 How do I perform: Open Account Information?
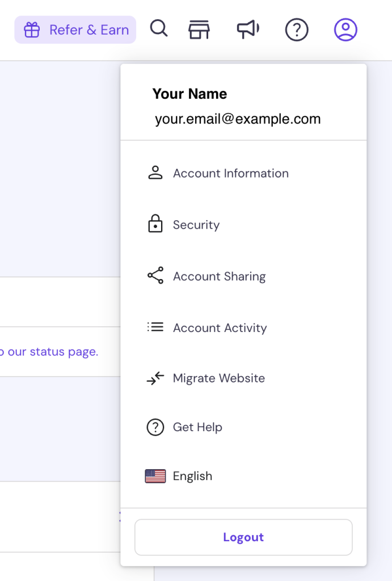point(230,173)
